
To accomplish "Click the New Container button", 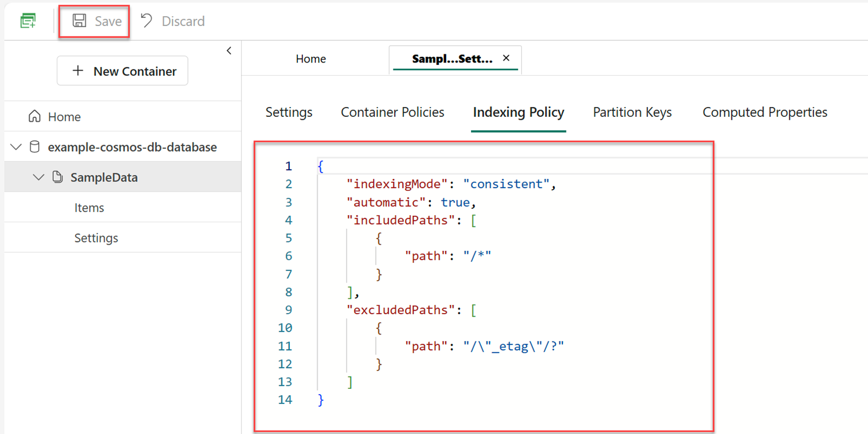I will (122, 71).
